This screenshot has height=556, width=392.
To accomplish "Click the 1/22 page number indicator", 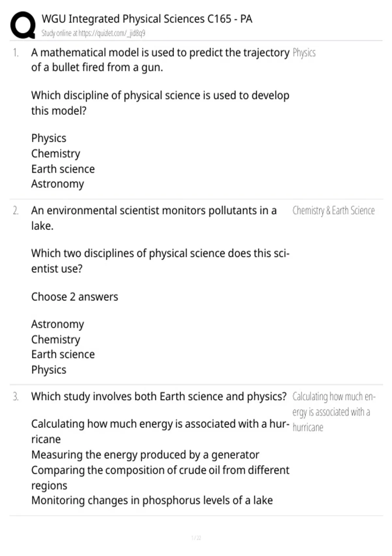I will [196, 538].
